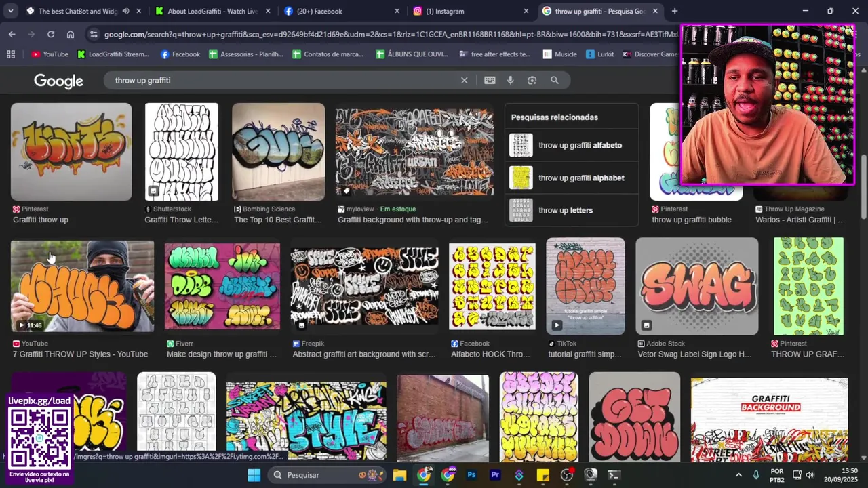Open Facebook bookmark in bookmarks bar

click(x=180, y=54)
